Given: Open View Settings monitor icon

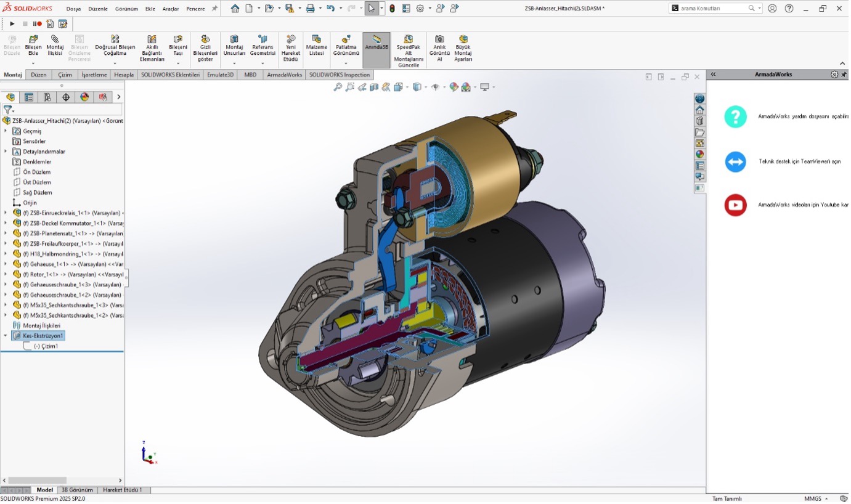Looking at the screenshot, I should click(x=485, y=87).
